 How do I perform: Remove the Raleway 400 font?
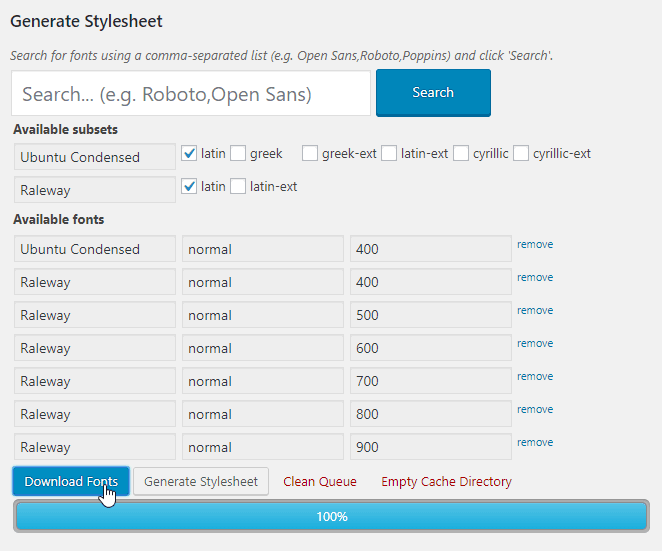click(x=535, y=277)
